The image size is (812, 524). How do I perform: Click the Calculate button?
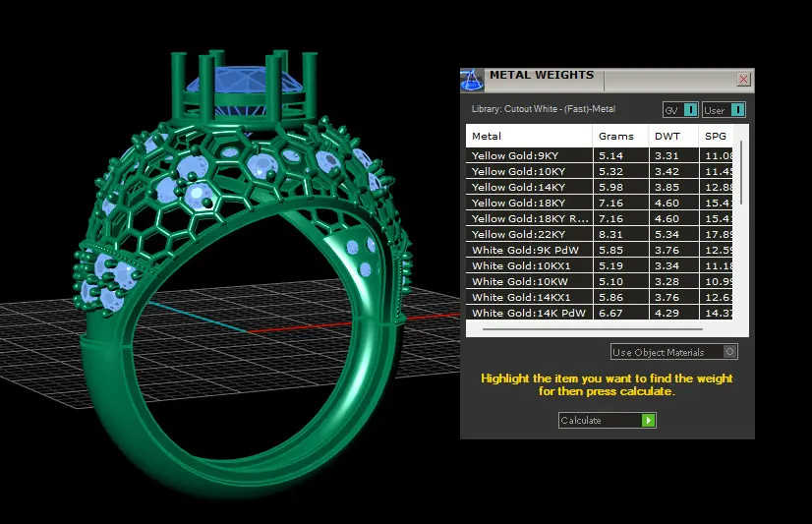pyautogui.click(x=607, y=420)
